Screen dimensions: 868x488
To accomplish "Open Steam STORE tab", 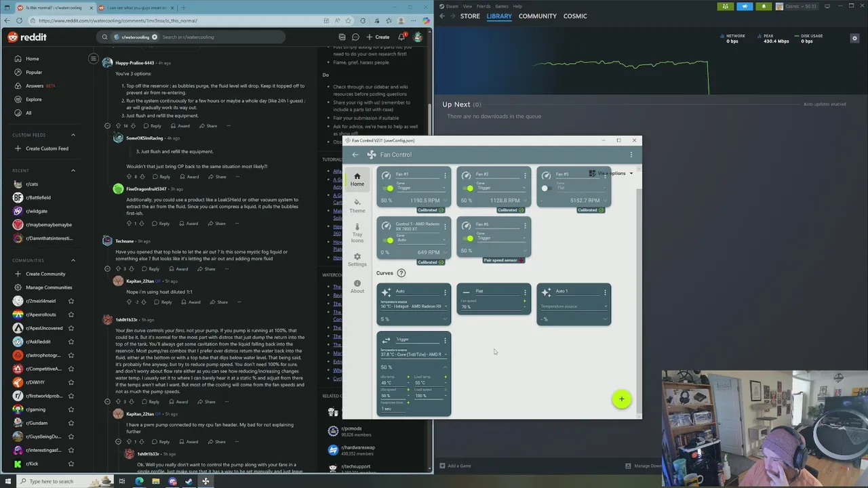I will click(x=470, y=16).
